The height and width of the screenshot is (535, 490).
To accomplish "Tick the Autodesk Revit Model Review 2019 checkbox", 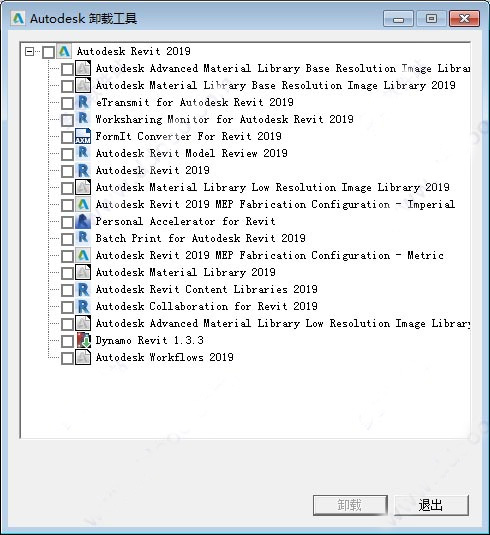I will tap(67, 154).
